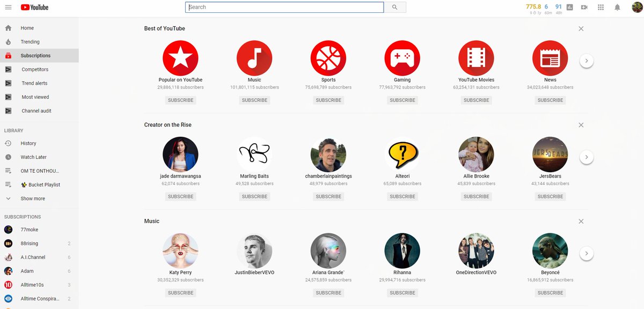Open the hamburger guide menu
Image resolution: width=644 pixels, height=309 pixels.
pyautogui.click(x=8, y=7)
